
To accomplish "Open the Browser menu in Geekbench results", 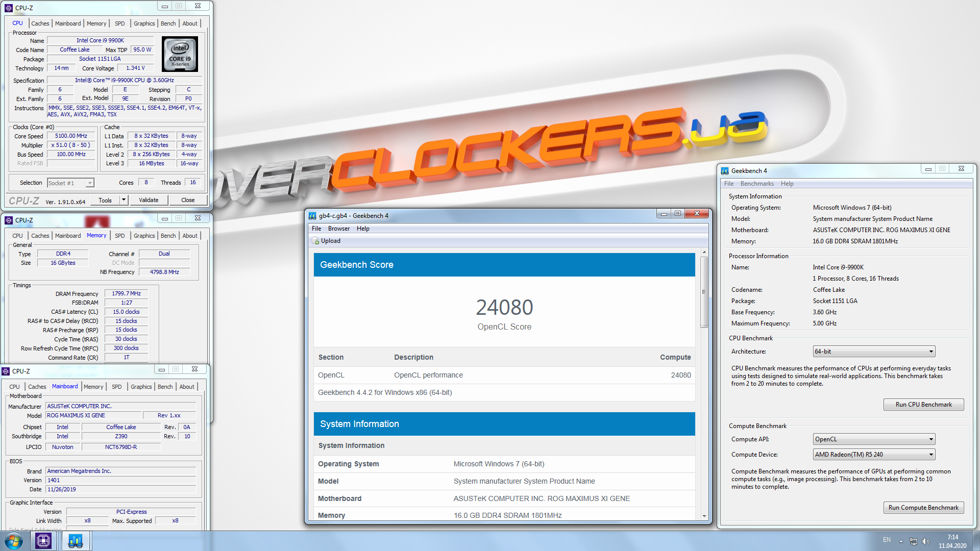I will pyautogui.click(x=339, y=229).
